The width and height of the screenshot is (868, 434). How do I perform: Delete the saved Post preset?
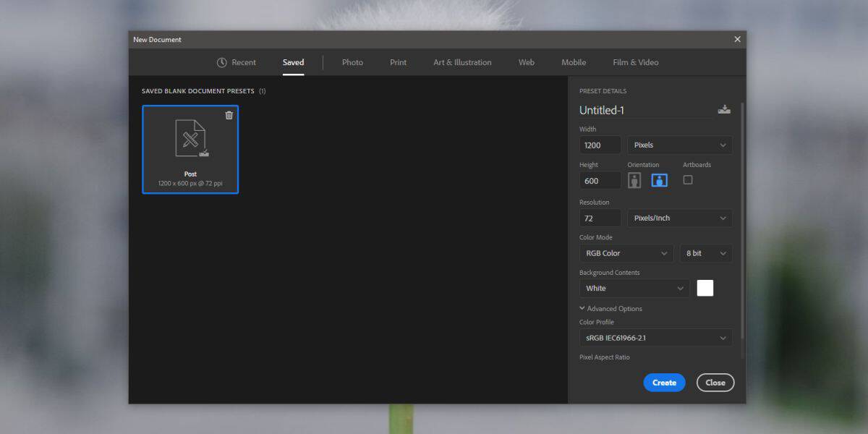point(229,114)
